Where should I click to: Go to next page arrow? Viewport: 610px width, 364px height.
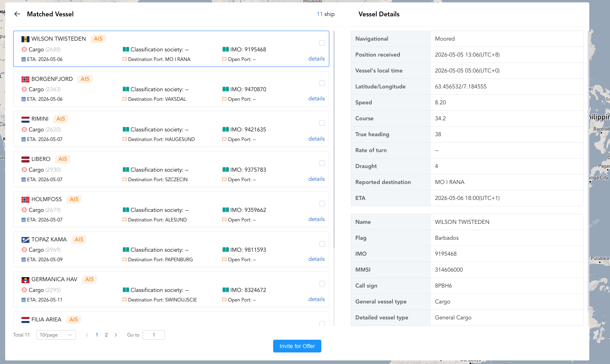116,335
